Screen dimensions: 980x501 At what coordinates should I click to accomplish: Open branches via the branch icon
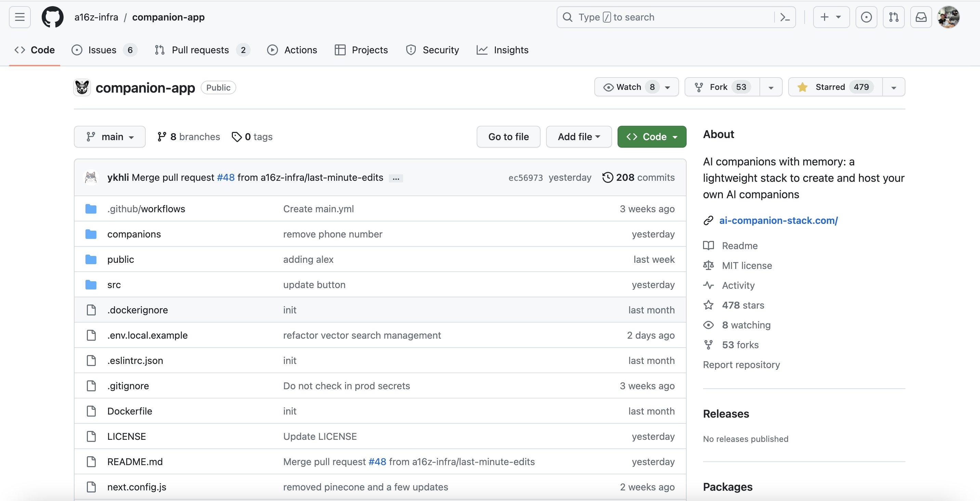(x=162, y=136)
